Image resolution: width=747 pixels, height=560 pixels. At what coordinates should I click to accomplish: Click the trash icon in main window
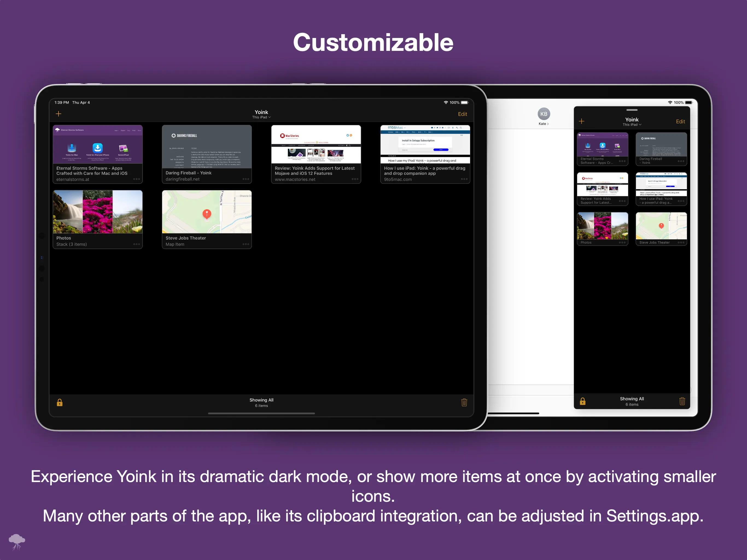[x=464, y=402]
